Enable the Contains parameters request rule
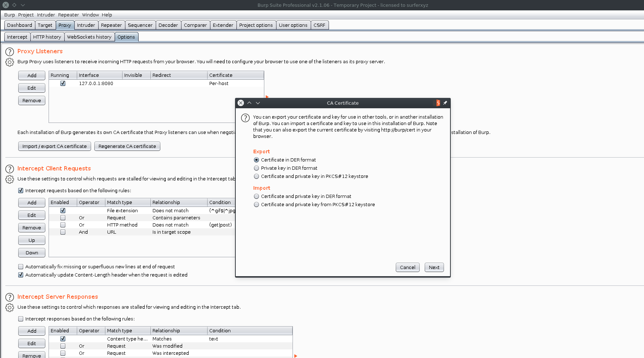 (63, 218)
